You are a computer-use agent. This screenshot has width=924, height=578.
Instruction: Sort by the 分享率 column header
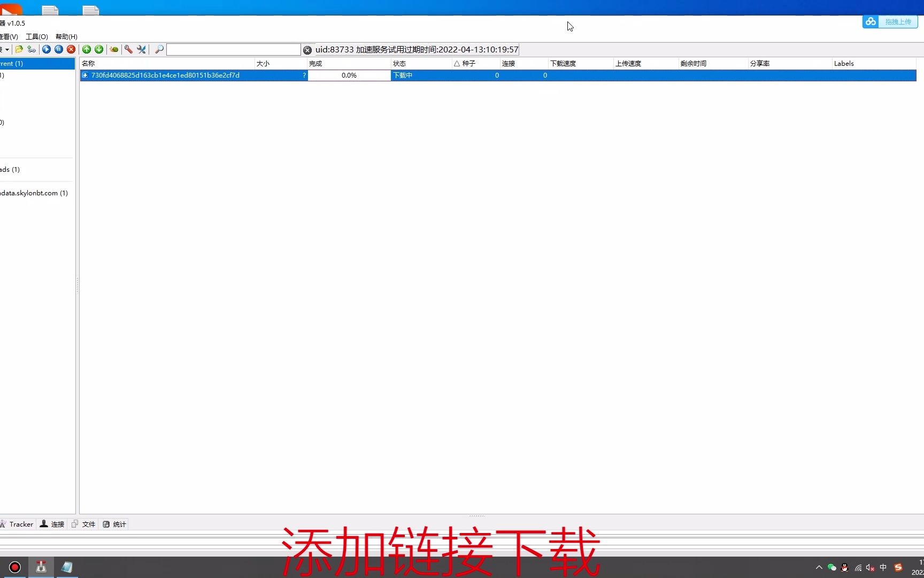click(x=790, y=63)
